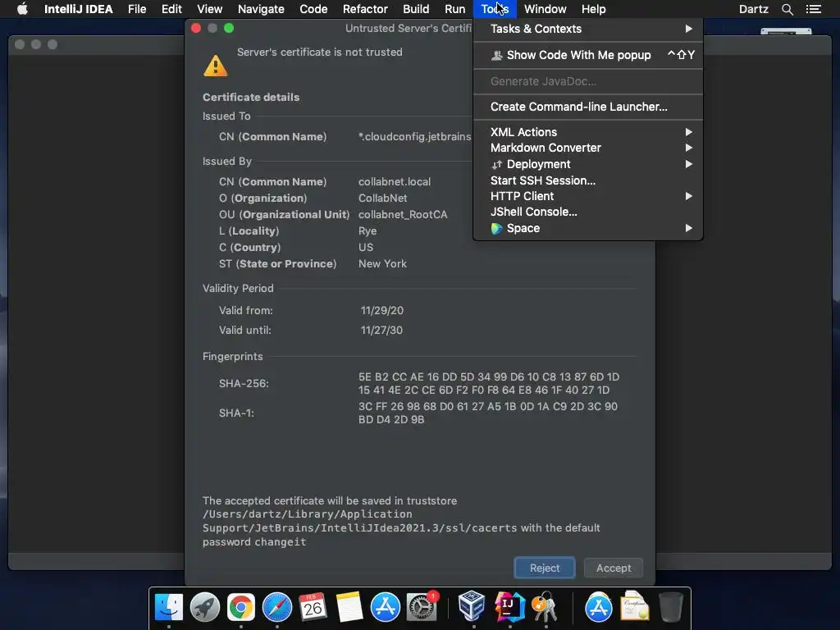Expand Deployment submenu arrow

(x=688, y=164)
